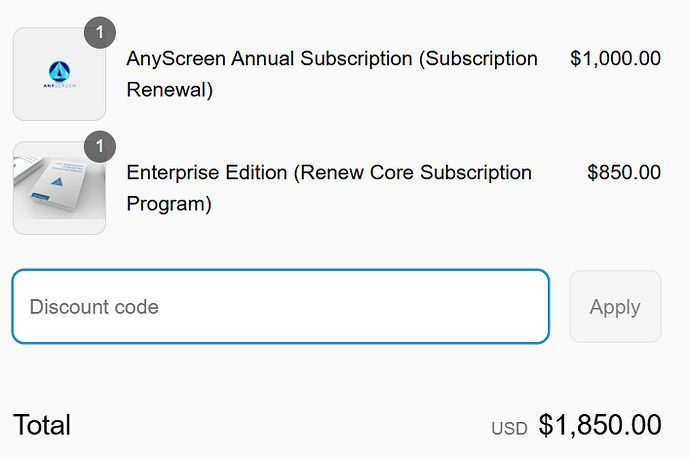Viewport: 690px width, 457px height.
Task: Select the AnyScreen Annual Subscription title
Action: (x=270, y=58)
